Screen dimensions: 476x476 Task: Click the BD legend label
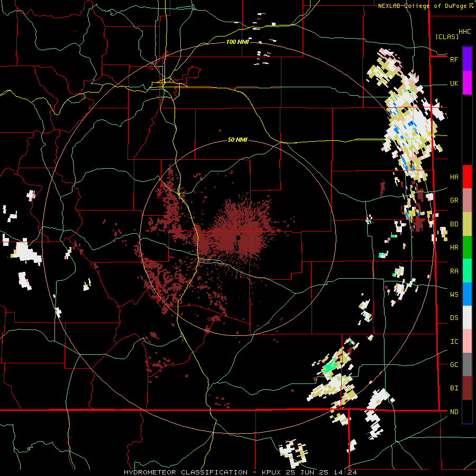(x=454, y=224)
